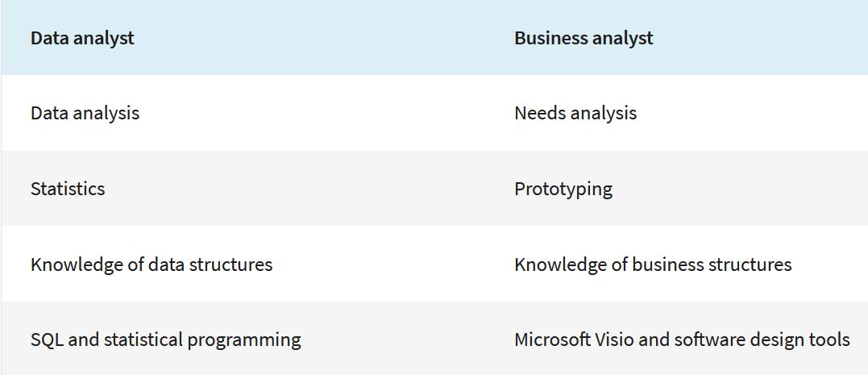Viewport: 868px width, 375px height.
Task: Click 'Microsoft Visio and software design tools' cell
Action: click(682, 339)
